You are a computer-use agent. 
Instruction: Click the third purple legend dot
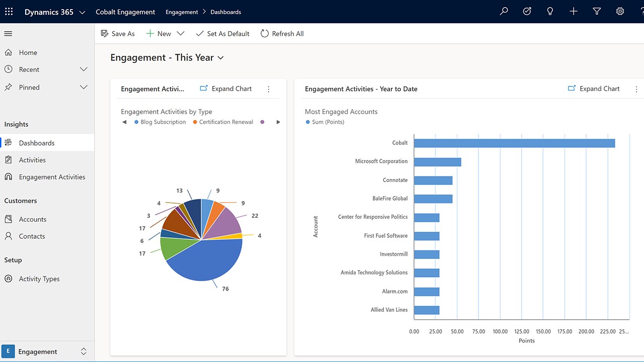[x=263, y=122]
